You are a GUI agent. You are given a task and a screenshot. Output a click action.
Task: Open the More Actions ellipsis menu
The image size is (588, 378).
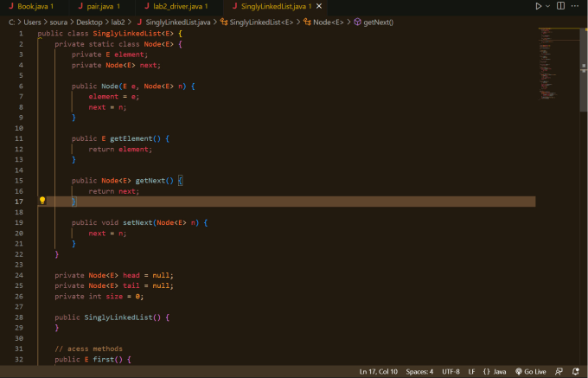[575, 6]
